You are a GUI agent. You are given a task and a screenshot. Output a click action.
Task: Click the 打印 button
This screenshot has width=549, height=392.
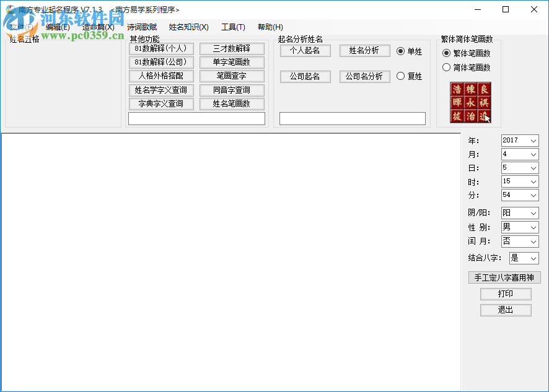(x=506, y=294)
